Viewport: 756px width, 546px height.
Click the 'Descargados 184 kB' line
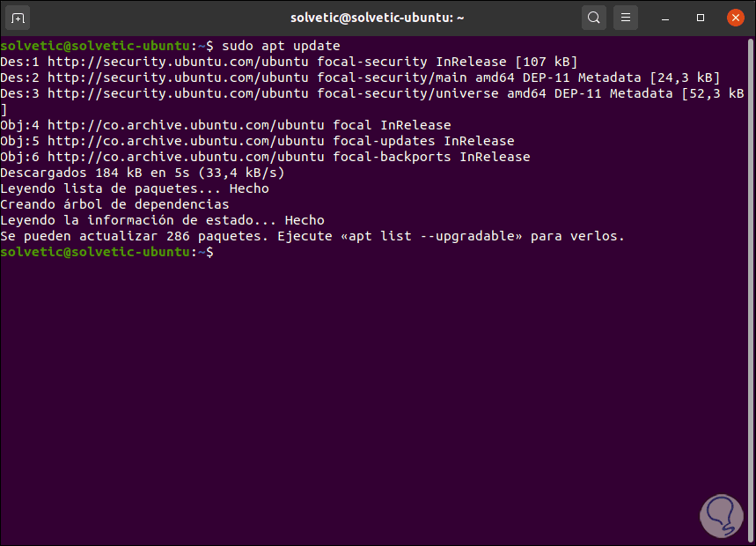click(x=143, y=173)
